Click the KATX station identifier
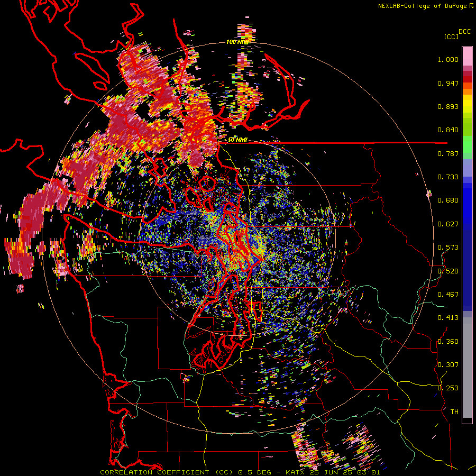This screenshot has width=476, height=476. coord(296,472)
